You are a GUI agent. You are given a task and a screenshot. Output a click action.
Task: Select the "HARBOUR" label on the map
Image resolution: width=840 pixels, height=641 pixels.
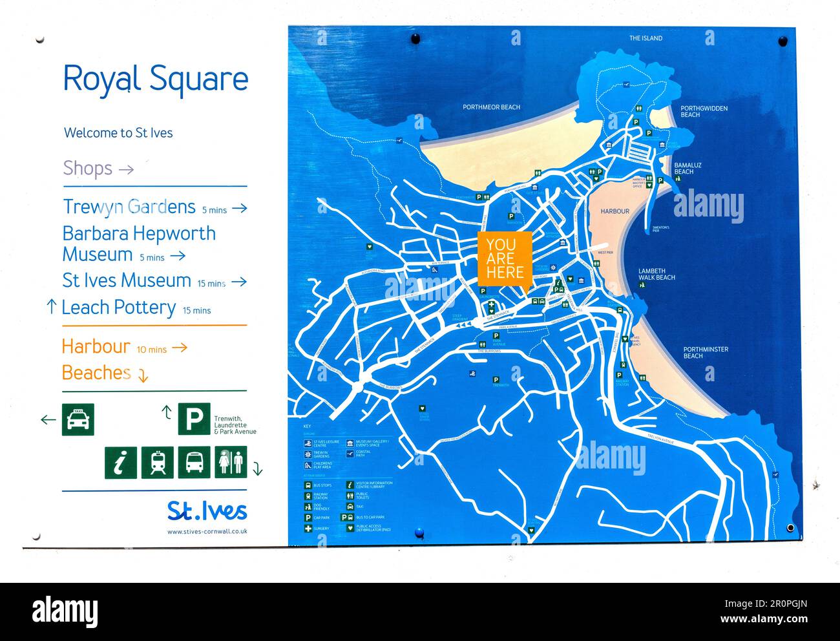[614, 211]
